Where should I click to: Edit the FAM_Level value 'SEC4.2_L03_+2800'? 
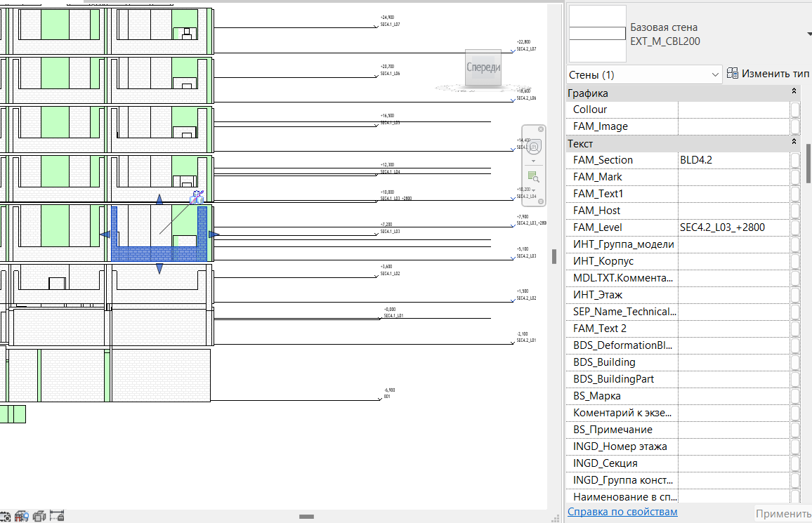(x=734, y=227)
